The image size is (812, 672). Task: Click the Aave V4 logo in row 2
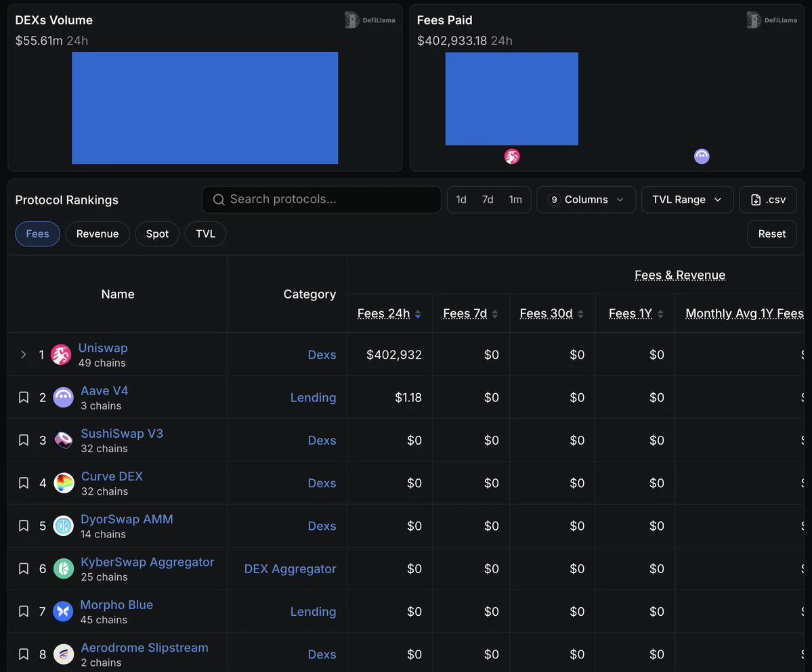pyautogui.click(x=63, y=397)
